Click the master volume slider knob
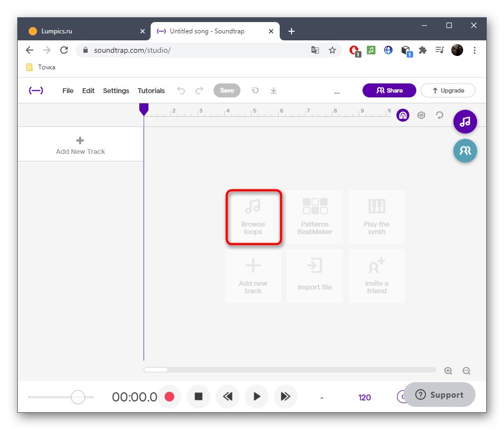504x430 pixels. click(x=78, y=397)
